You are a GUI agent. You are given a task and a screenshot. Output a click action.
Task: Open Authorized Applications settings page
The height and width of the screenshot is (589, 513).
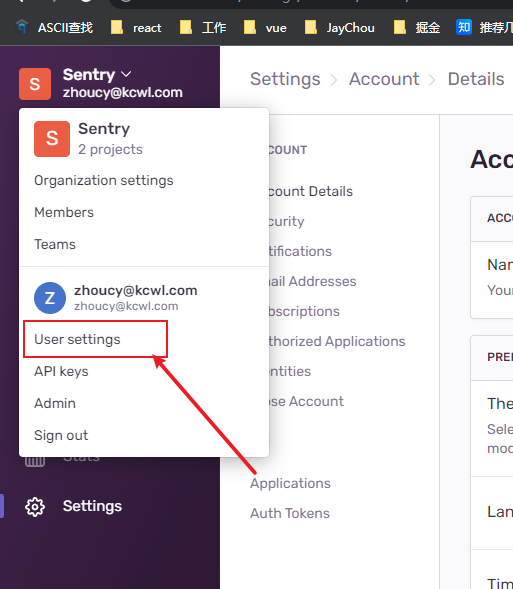[336, 341]
